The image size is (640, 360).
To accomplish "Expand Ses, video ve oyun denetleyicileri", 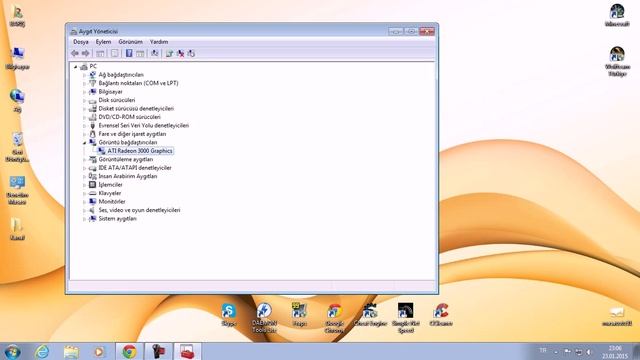I will point(84,211).
